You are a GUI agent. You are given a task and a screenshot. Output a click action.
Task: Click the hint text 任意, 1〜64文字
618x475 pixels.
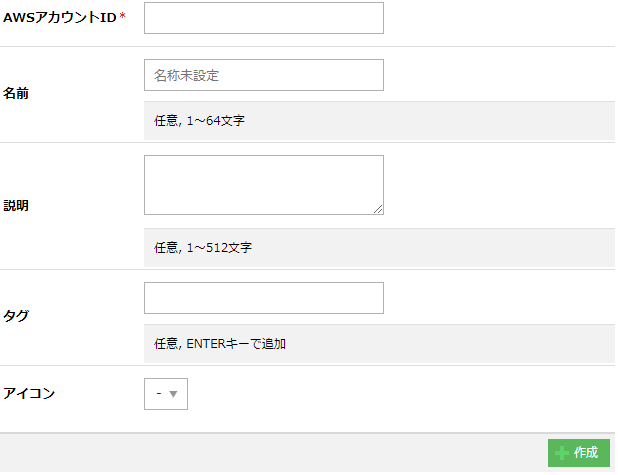[x=199, y=121]
